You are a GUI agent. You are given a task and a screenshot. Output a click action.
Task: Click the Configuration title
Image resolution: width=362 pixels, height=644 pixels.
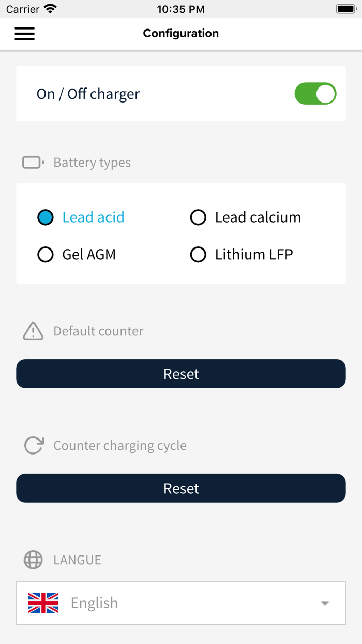(181, 33)
